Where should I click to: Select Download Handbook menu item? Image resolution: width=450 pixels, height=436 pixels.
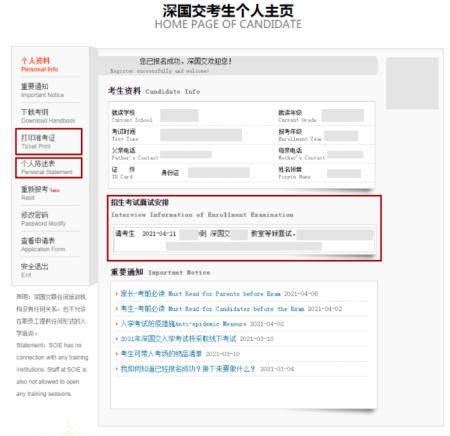(48, 116)
